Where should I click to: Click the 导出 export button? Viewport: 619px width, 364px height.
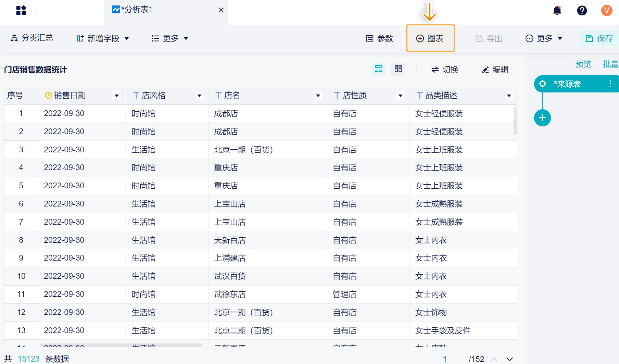[489, 38]
